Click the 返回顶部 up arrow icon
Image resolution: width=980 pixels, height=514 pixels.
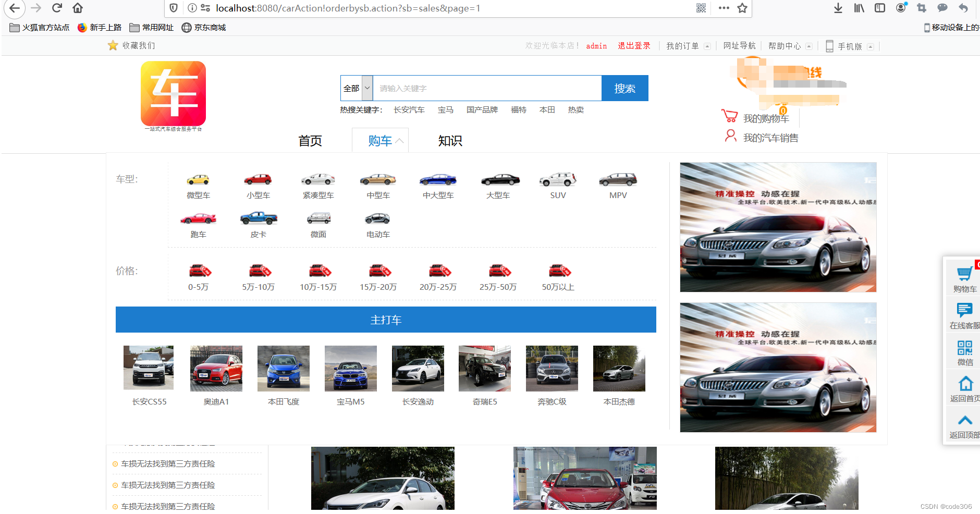(965, 420)
